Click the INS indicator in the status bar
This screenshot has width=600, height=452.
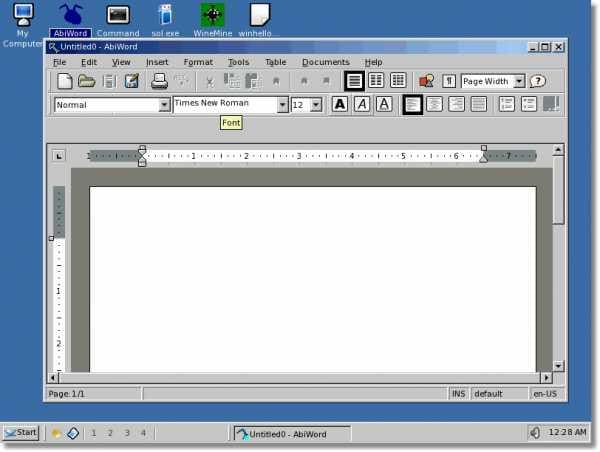pyautogui.click(x=458, y=394)
